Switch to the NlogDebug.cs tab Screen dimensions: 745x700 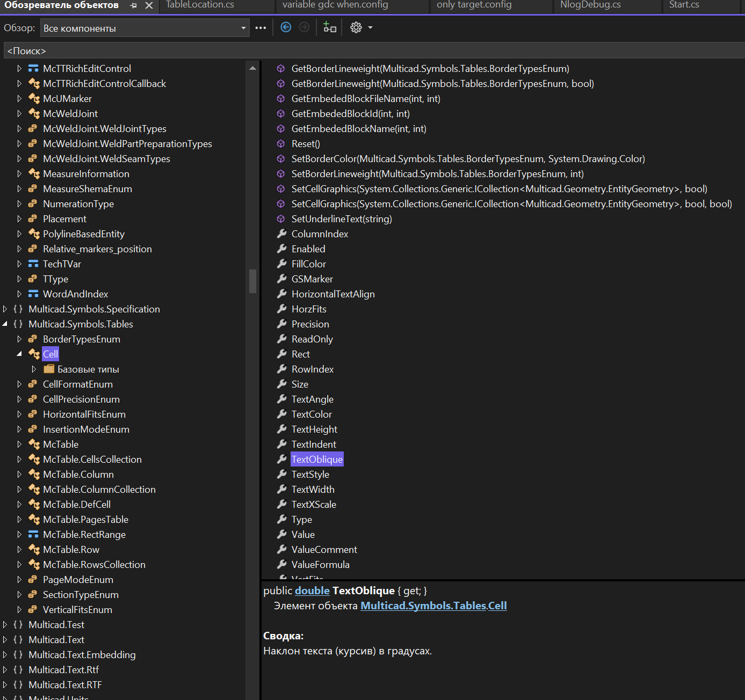coord(590,5)
